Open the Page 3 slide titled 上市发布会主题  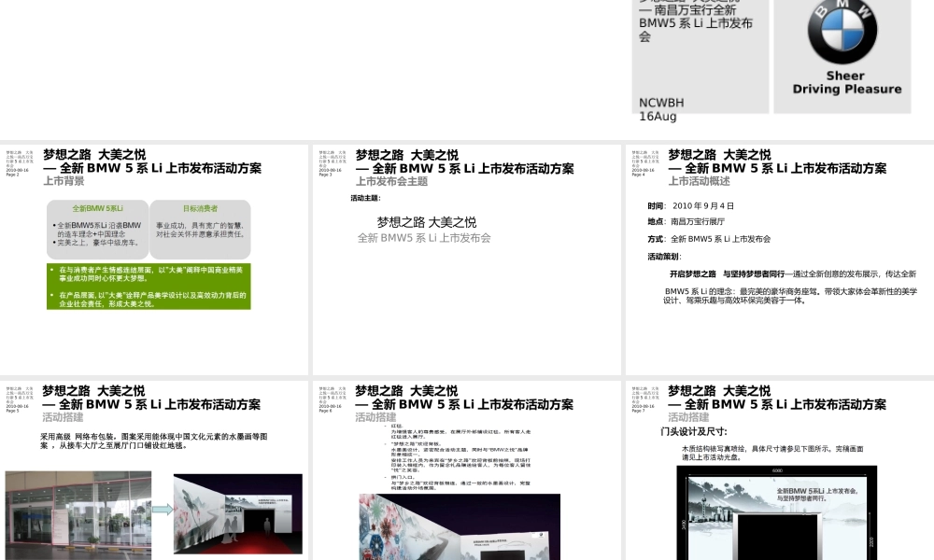point(466,259)
